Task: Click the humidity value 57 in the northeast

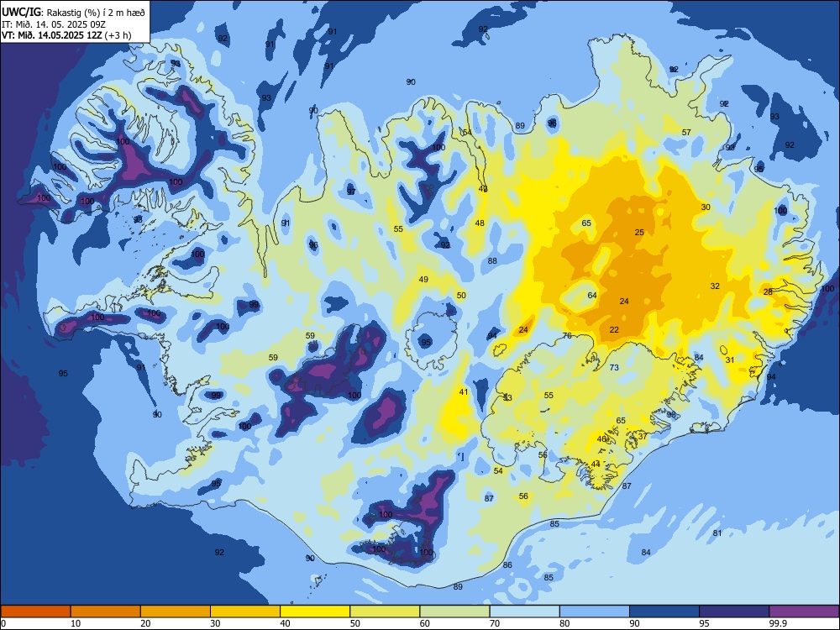Action: click(x=686, y=132)
